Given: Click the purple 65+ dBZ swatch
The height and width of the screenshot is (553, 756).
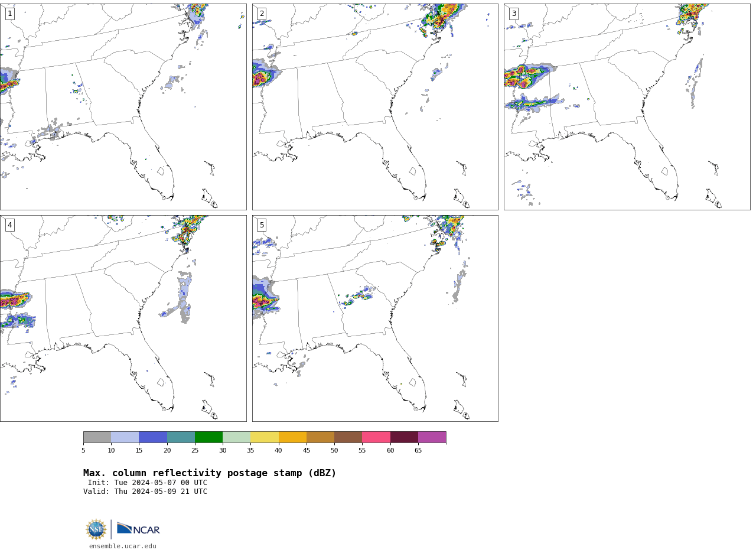Looking at the screenshot, I should (x=432, y=437).
